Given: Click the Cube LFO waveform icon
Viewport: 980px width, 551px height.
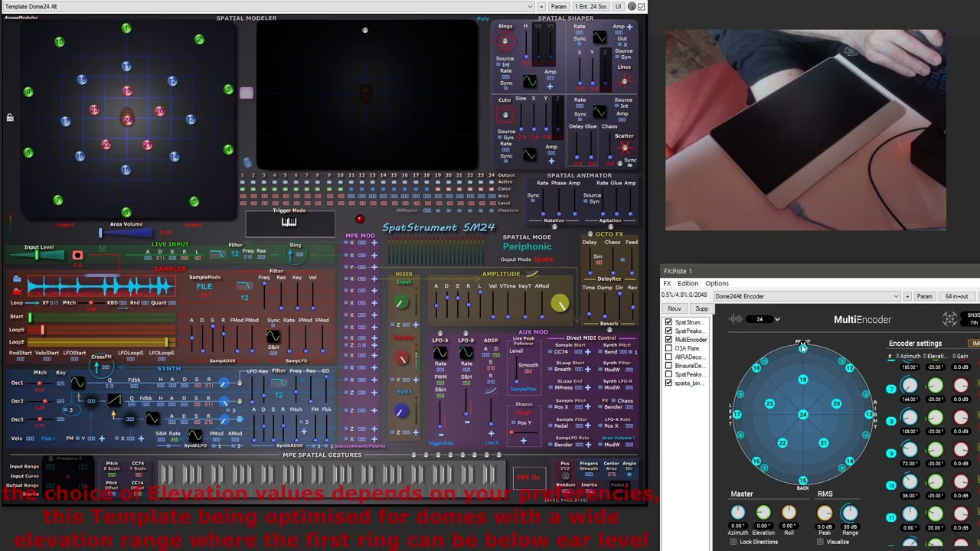Looking at the screenshot, I should tap(530, 155).
